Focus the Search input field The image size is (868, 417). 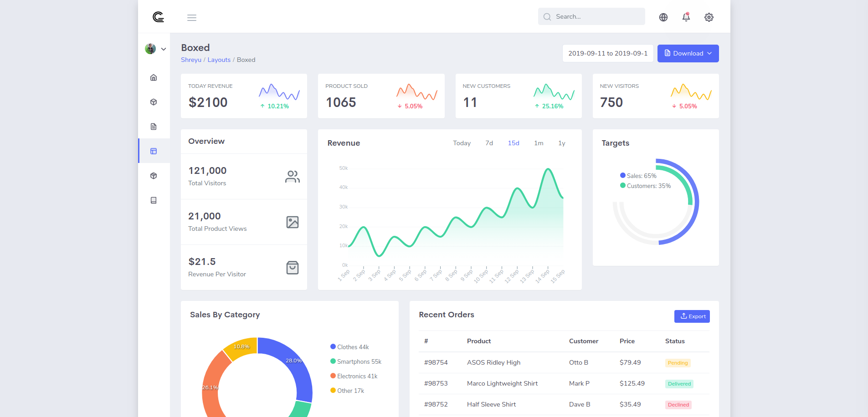click(x=591, y=16)
